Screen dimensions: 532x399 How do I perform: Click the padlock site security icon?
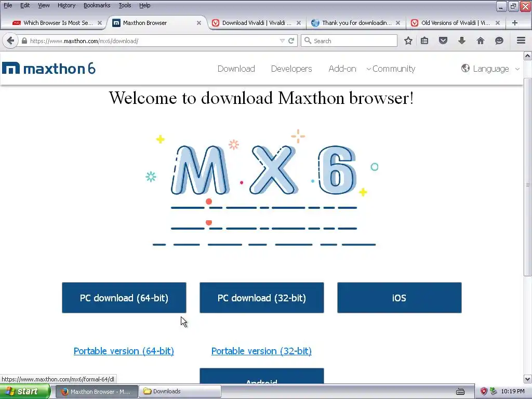24,41
